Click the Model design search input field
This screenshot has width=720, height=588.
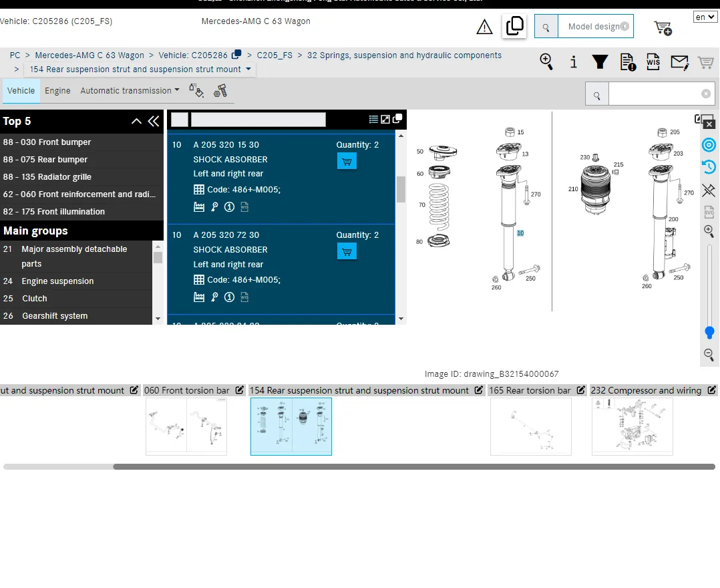(x=596, y=26)
